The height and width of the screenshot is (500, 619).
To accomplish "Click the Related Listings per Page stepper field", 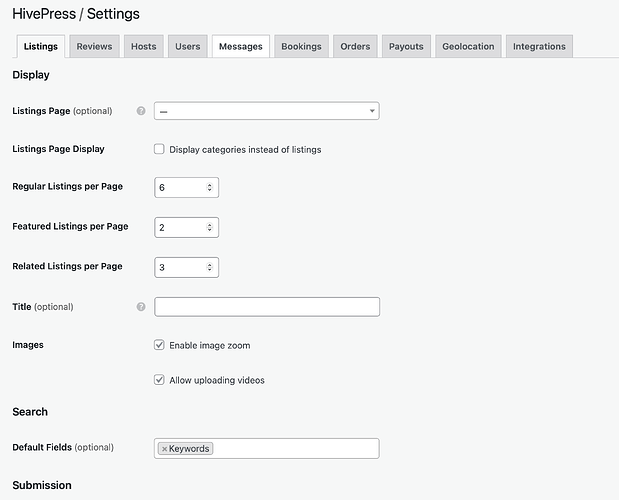I will [x=186, y=267].
